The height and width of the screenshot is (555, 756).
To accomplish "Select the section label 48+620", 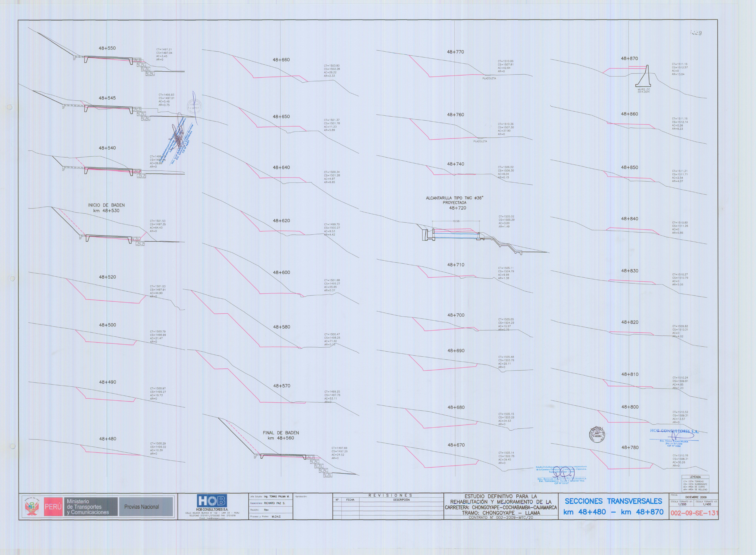I will [x=281, y=221].
